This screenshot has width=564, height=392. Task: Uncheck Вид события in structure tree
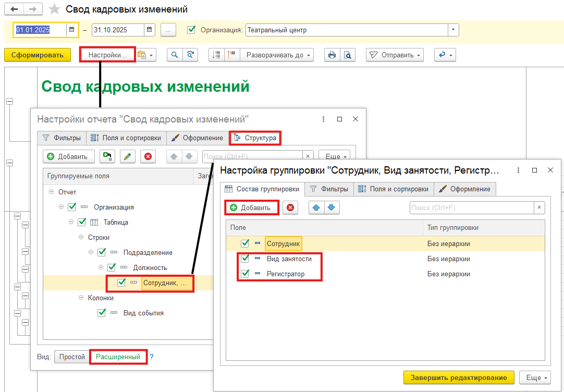102,313
